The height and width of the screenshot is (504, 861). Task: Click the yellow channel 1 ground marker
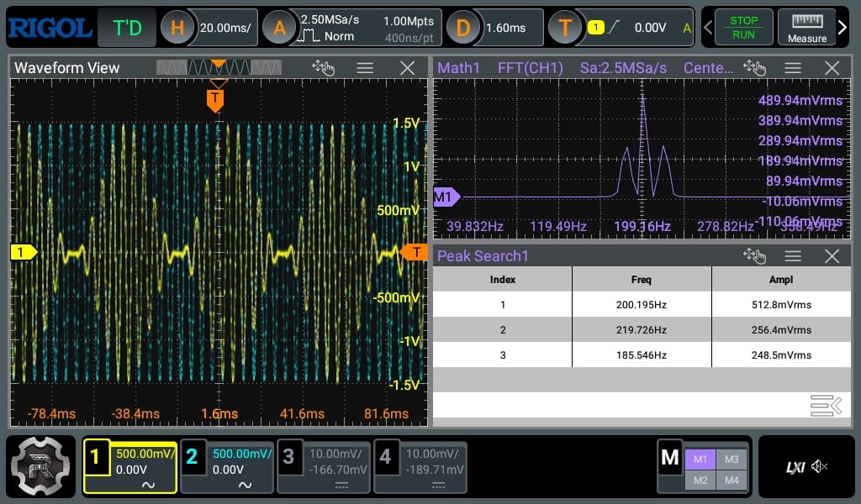click(x=24, y=252)
